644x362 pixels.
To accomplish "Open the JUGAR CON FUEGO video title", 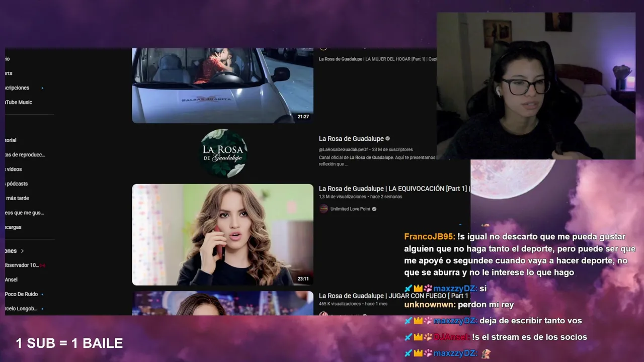I will (394, 296).
